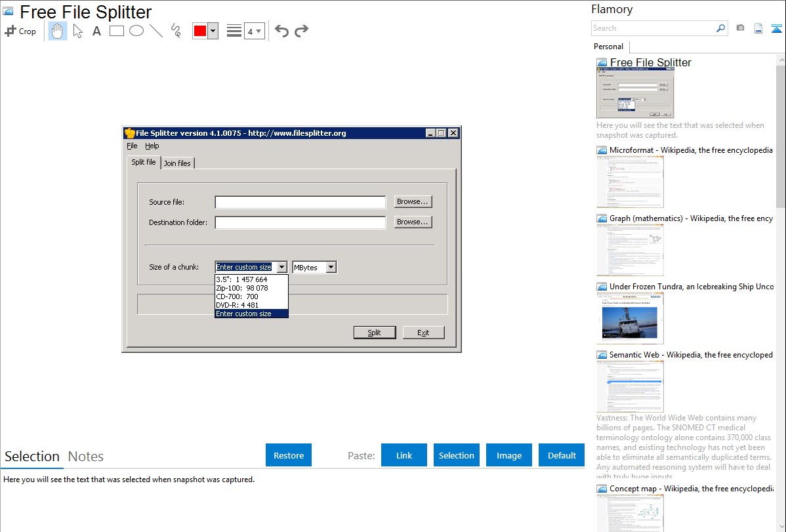
Task: Open the MBytes unit dropdown
Action: [331, 267]
